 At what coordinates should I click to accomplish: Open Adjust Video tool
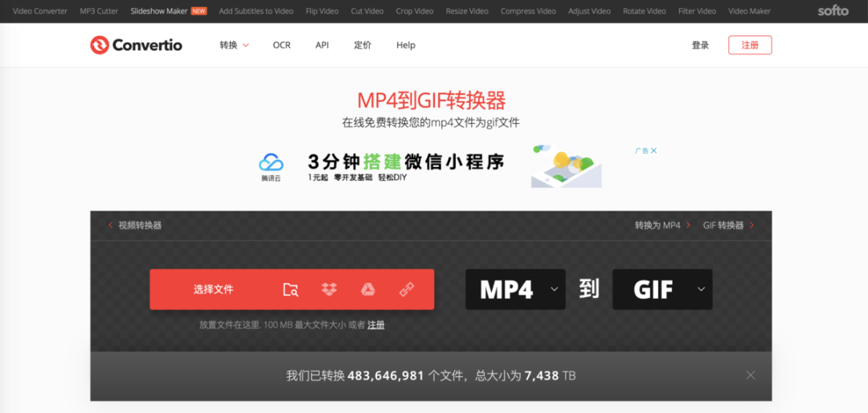click(590, 11)
